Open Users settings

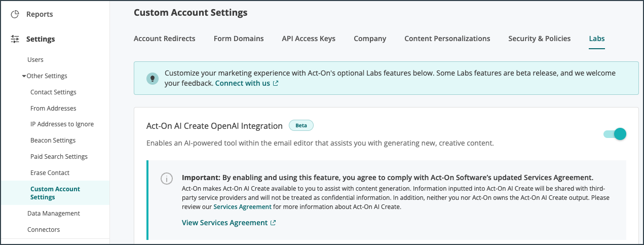coord(35,60)
